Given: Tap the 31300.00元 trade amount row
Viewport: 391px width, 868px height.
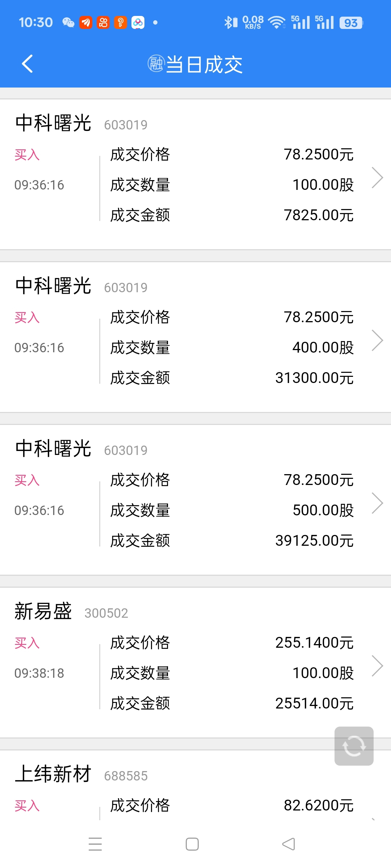Looking at the screenshot, I should (232, 378).
